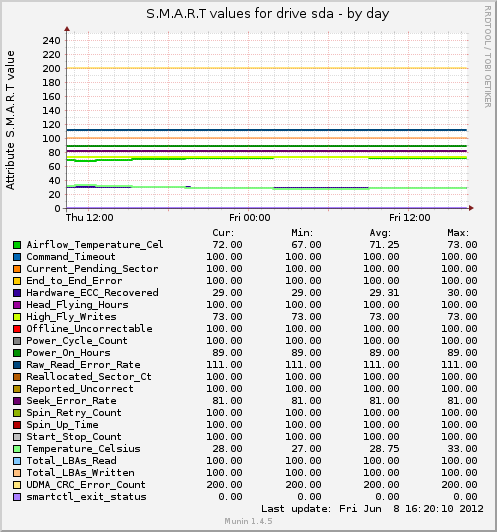Click the Temperature_Celsius light green swatch

point(17,449)
